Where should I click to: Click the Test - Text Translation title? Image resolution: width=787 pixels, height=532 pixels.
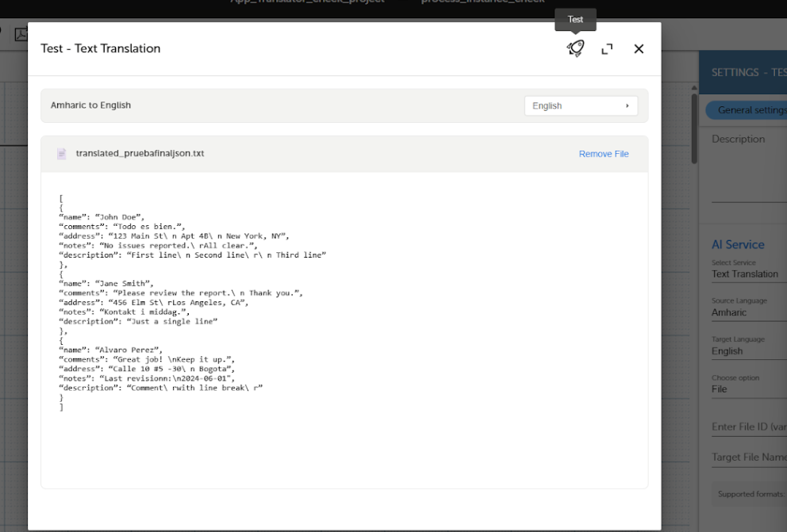point(101,48)
